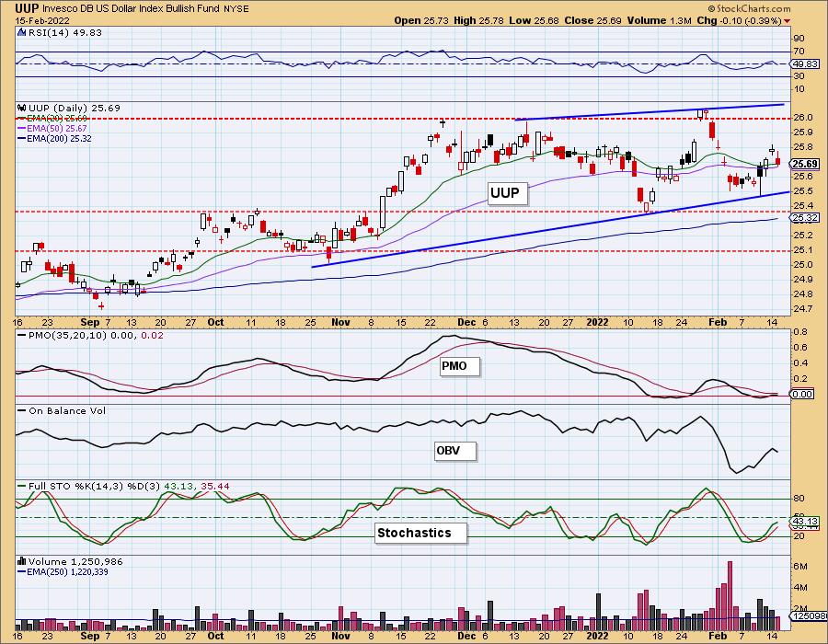Click the PMO annotation label box

click(x=460, y=366)
